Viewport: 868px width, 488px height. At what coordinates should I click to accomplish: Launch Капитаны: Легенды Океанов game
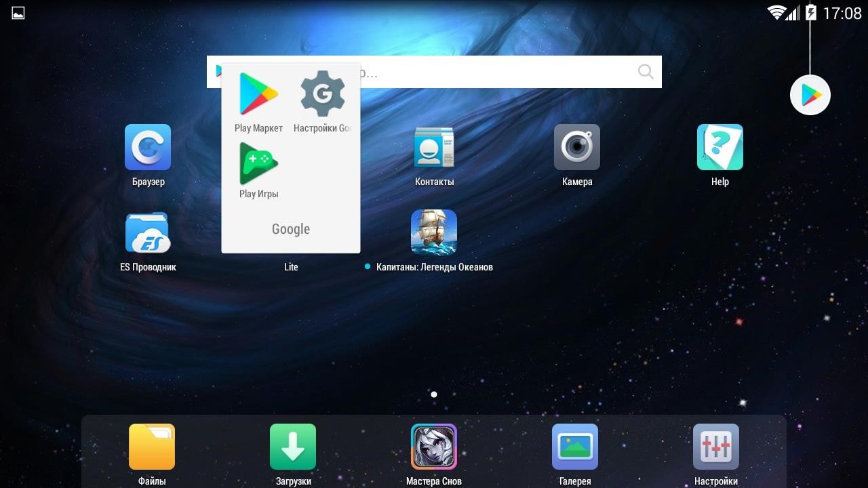click(434, 232)
